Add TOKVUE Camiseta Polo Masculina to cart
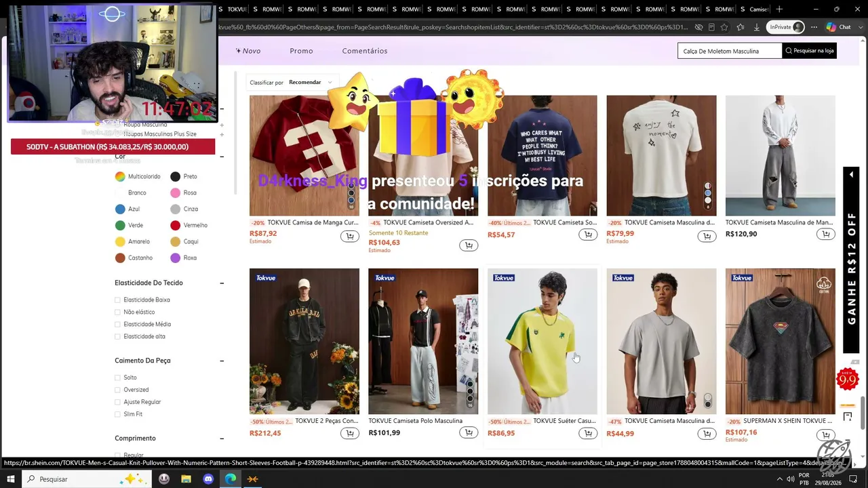Screen dimensions: 868x488 [x=469, y=433]
